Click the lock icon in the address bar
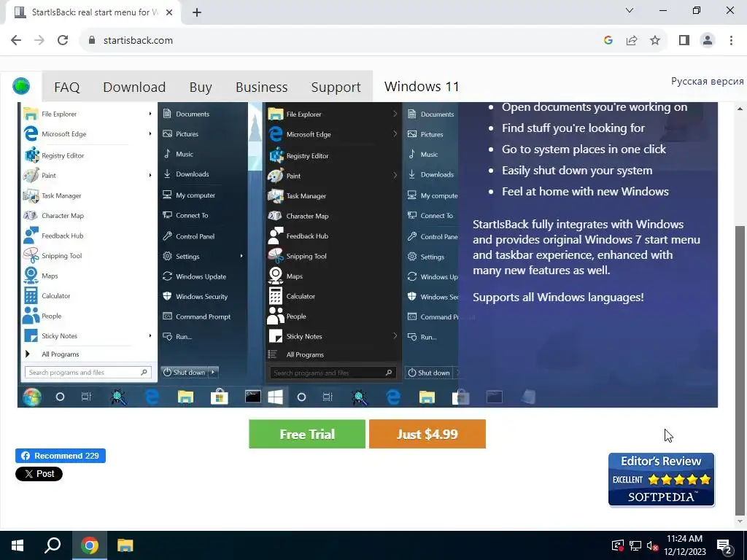The width and height of the screenshot is (747, 560). click(x=93, y=41)
